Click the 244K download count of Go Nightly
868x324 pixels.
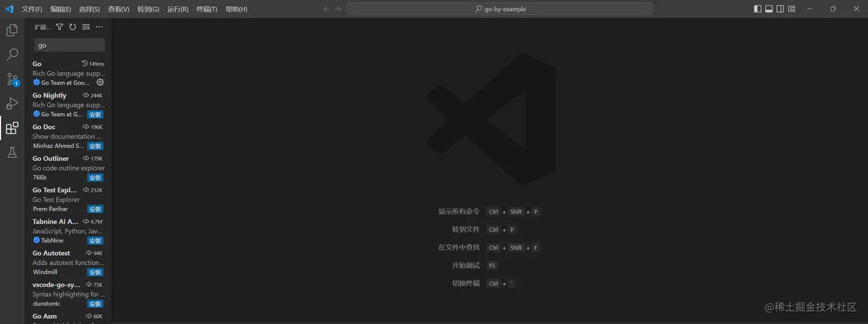93,95
